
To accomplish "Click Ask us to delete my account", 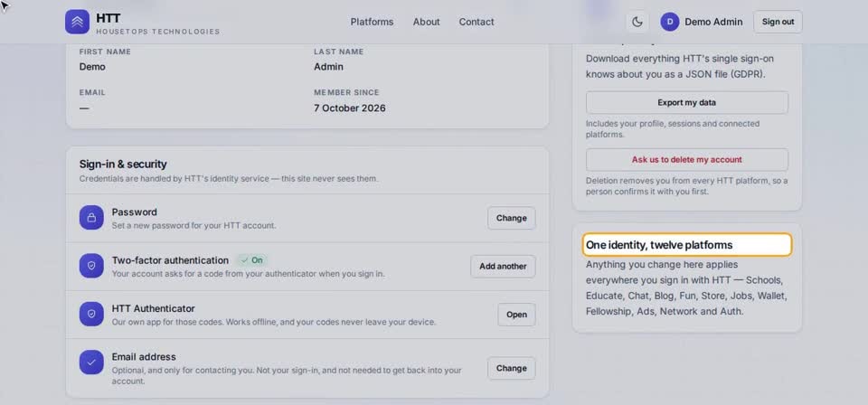I will coord(687,159).
